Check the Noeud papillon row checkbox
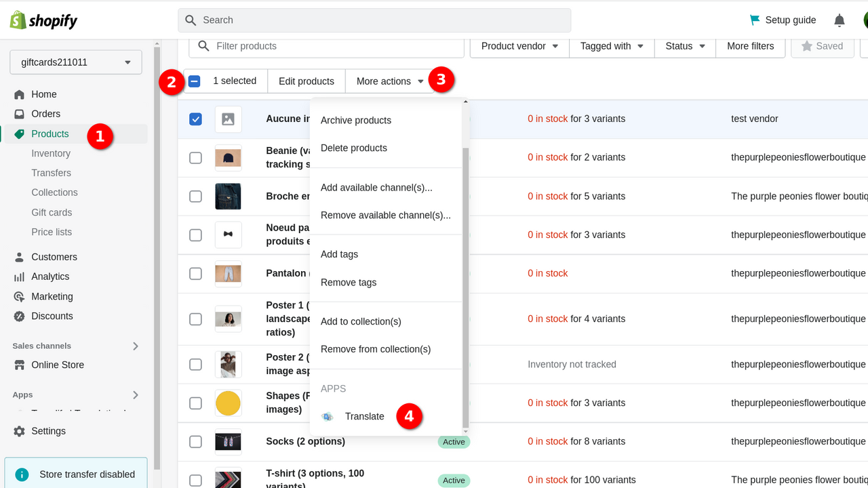The image size is (868, 488). coord(195,235)
